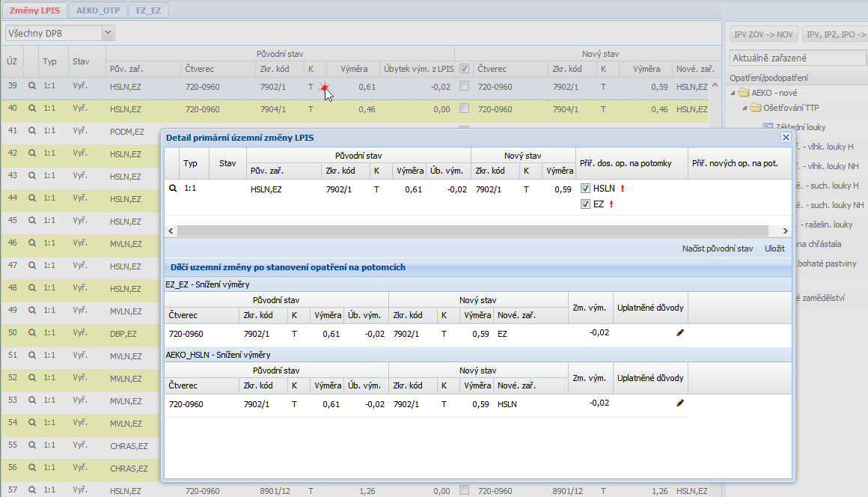Open the Všechny DPB dropdown
868x497 pixels.
point(109,33)
